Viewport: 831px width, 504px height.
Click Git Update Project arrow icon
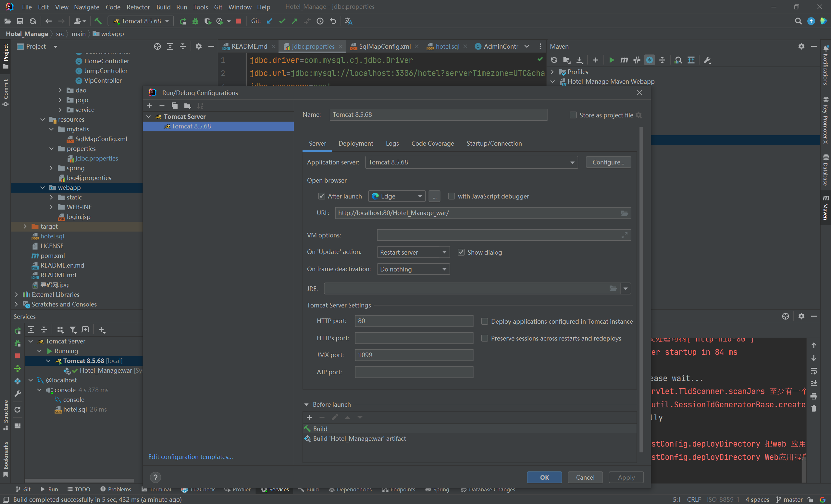(269, 21)
